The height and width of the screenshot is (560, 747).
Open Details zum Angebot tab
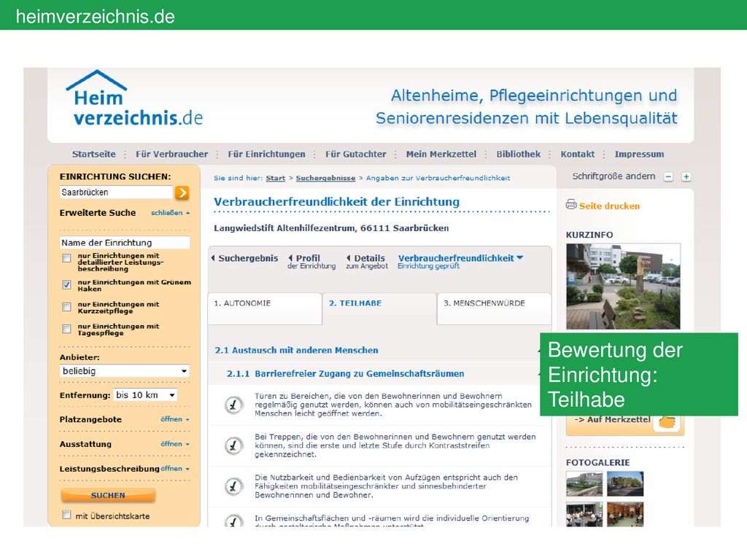tap(366, 262)
